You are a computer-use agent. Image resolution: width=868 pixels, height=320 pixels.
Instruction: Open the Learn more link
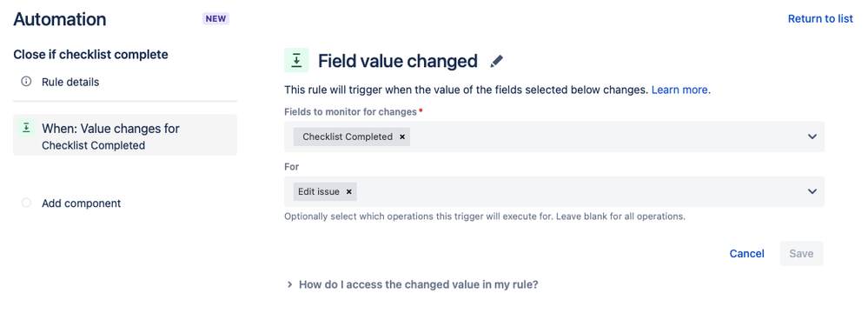point(681,90)
